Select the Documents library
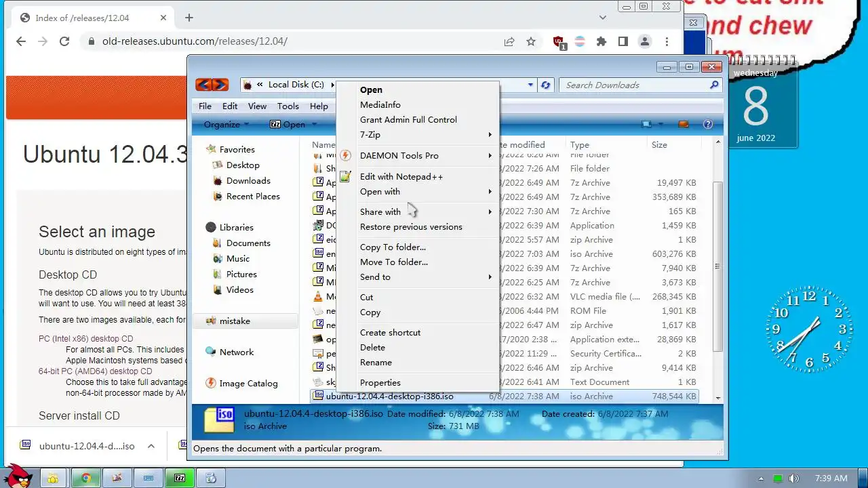Viewport: 868px width, 488px height. pos(248,243)
